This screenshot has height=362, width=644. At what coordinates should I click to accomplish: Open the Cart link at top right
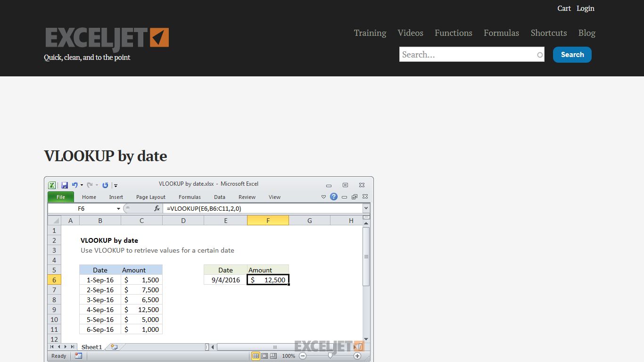[564, 8]
